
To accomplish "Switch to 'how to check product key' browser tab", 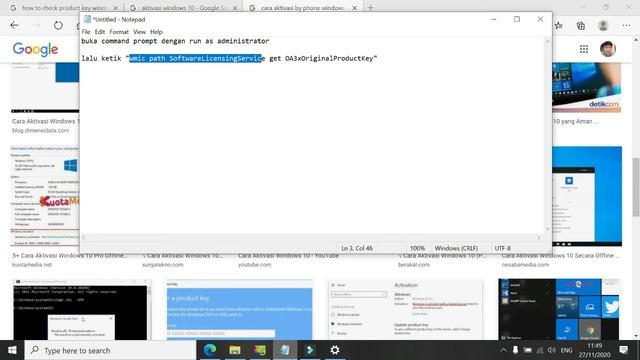I will click(64, 7).
